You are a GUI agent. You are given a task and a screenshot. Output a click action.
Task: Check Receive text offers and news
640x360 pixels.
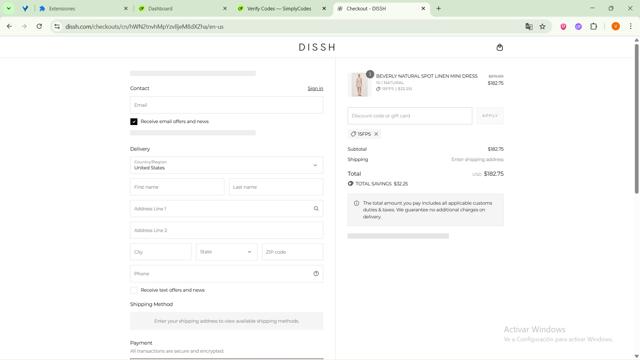pos(134,290)
